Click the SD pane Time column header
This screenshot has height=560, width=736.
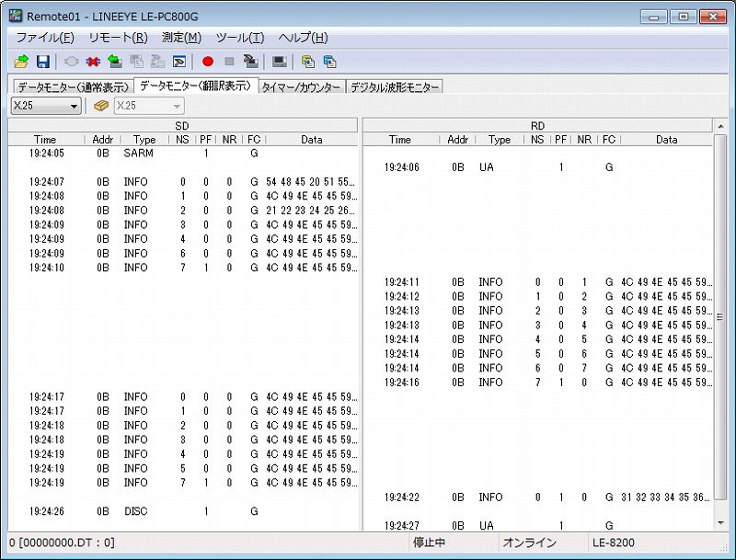(x=45, y=140)
